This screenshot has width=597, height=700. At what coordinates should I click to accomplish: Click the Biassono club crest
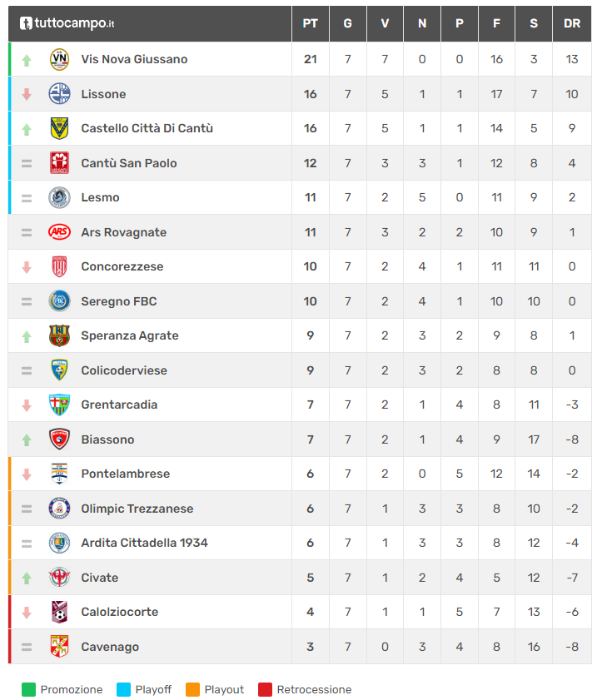click(59, 439)
